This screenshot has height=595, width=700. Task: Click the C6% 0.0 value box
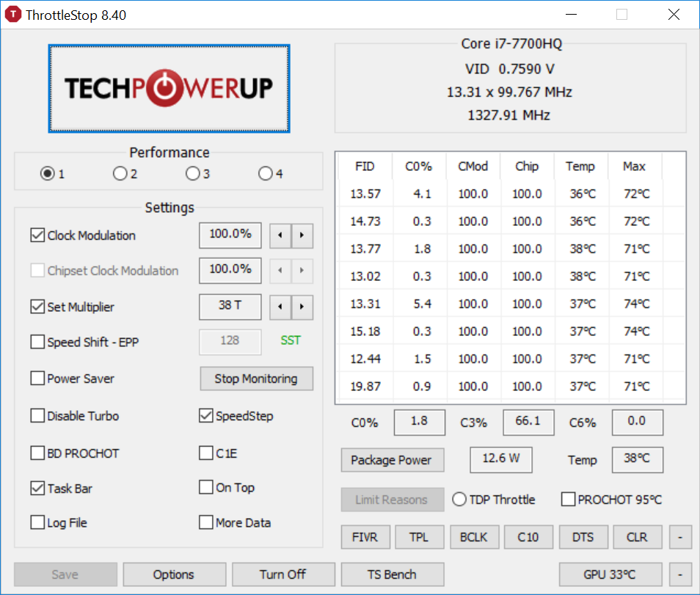(637, 422)
